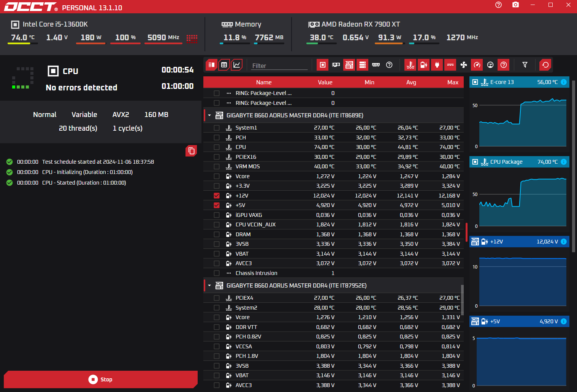Sort by the Name column header
Screen dimensions: 577x392
(264, 82)
